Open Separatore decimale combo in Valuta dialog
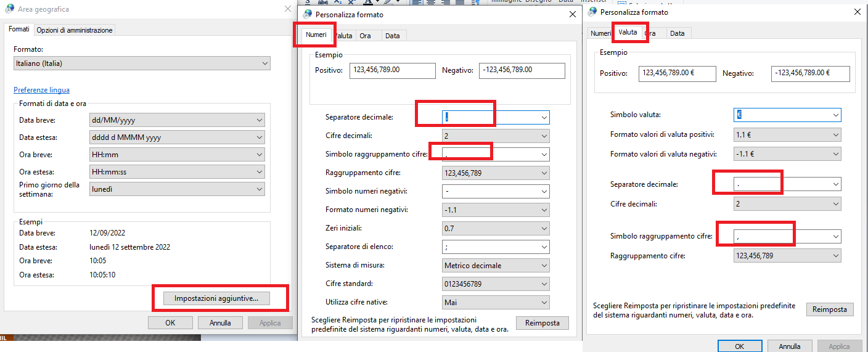The width and height of the screenshot is (868, 352). [787, 184]
